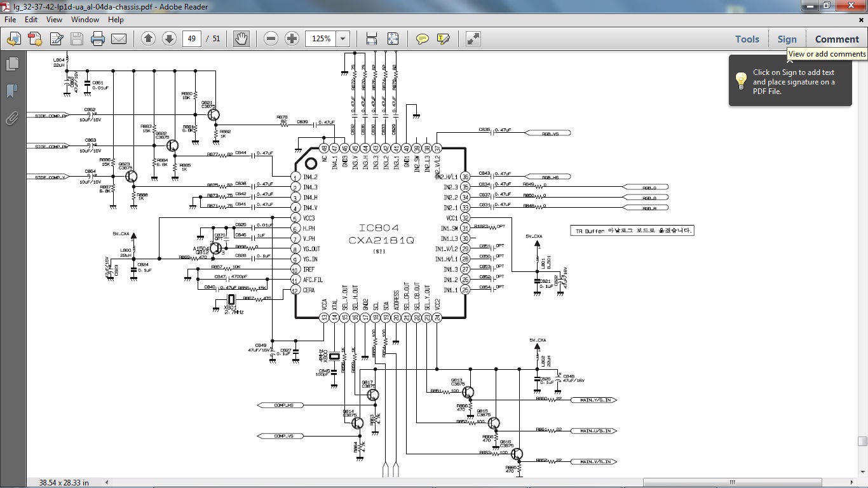Zoom in with the plus button
868x488 pixels.
292,39
